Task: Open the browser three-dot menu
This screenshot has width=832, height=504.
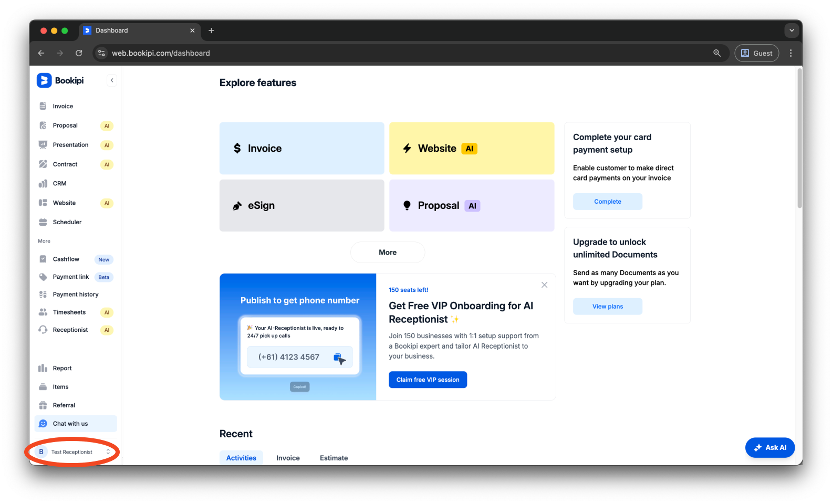Action: 791,53
